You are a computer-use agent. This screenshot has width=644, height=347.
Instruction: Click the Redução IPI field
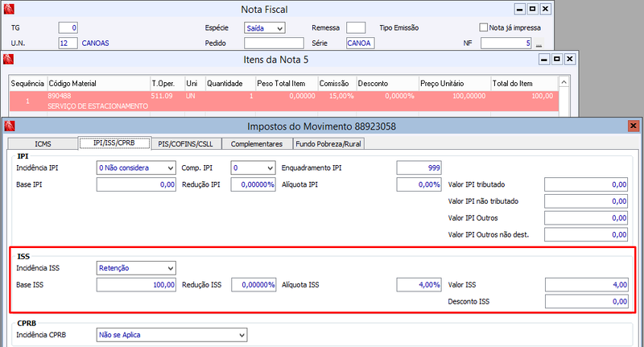click(253, 185)
